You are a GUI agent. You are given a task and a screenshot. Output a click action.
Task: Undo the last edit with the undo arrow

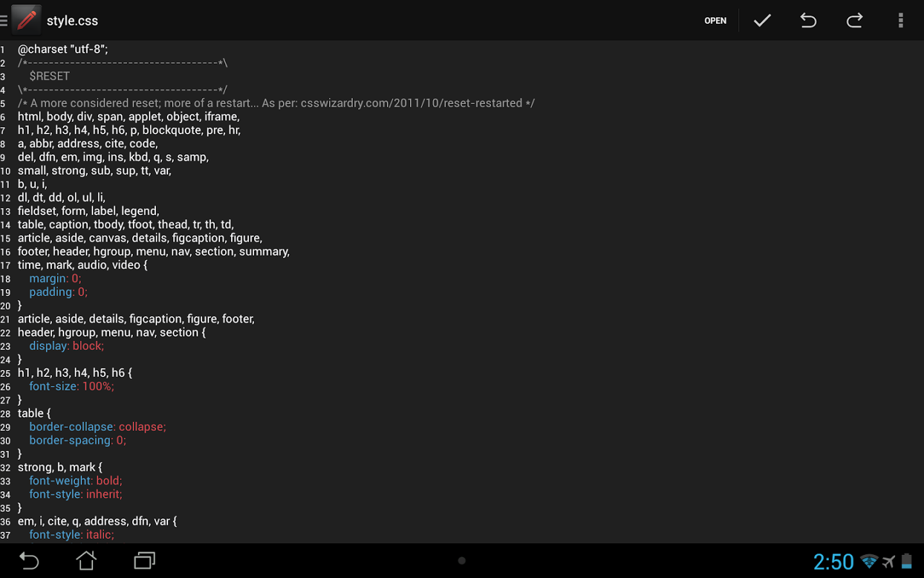809,21
